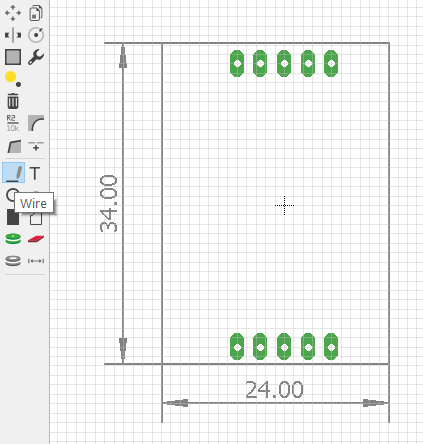Choose the R2 10k name/value tool
This screenshot has height=444, width=423.
tap(13, 123)
